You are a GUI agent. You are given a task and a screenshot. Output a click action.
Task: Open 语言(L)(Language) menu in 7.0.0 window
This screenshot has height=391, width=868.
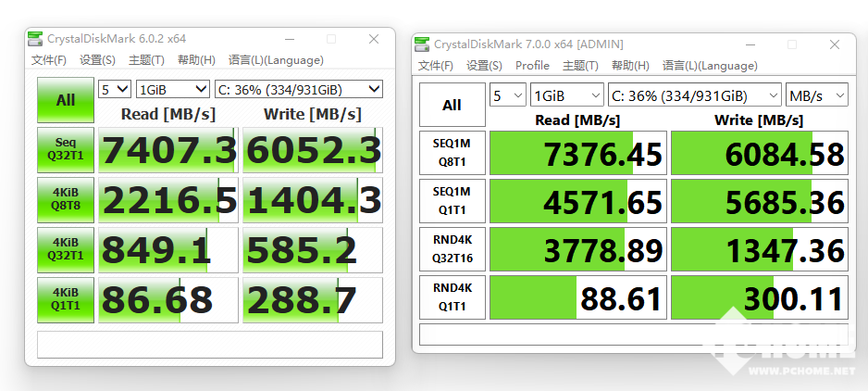pyautogui.click(x=710, y=66)
